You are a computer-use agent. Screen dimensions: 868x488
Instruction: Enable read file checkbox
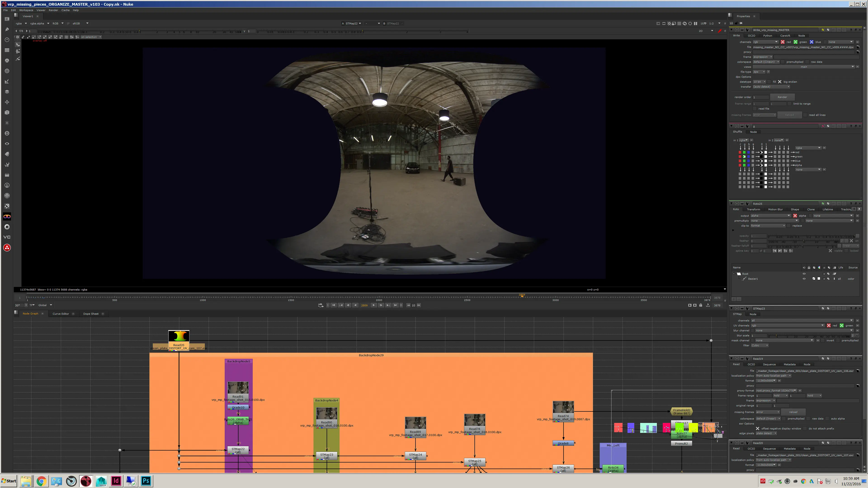click(755, 109)
